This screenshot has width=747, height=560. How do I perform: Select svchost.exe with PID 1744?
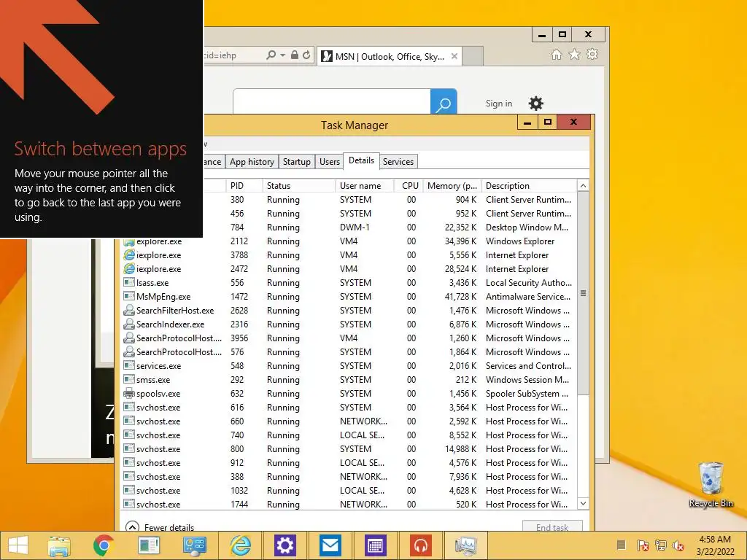[349, 504]
